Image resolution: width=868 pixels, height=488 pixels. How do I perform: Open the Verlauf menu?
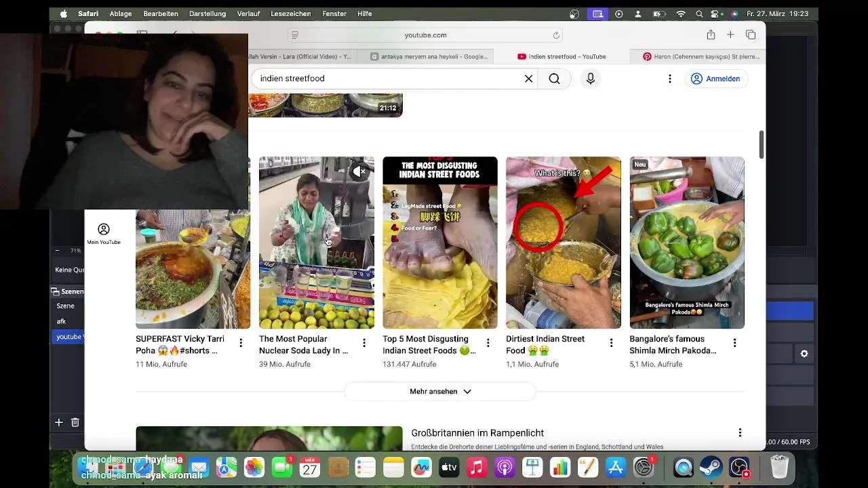click(248, 14)
